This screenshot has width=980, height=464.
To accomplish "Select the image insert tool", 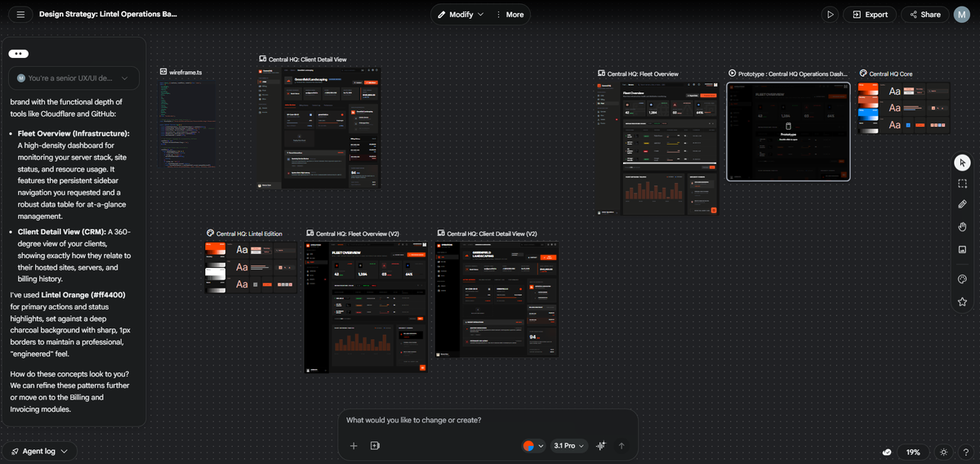I will click(962, 248).
